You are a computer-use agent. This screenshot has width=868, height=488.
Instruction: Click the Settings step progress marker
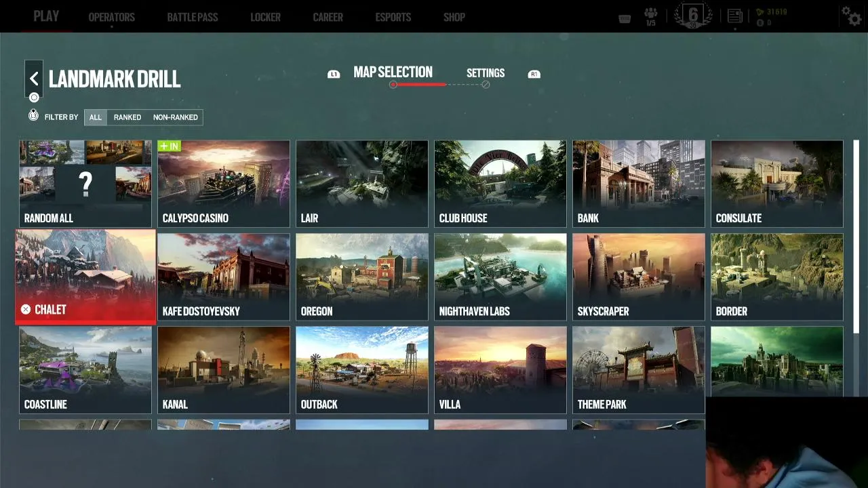coord(486,85)
